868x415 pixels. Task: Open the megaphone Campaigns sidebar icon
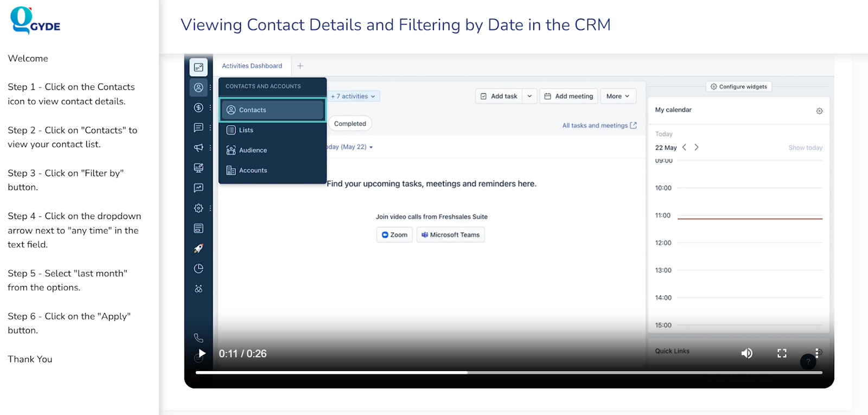coord(199,148)
